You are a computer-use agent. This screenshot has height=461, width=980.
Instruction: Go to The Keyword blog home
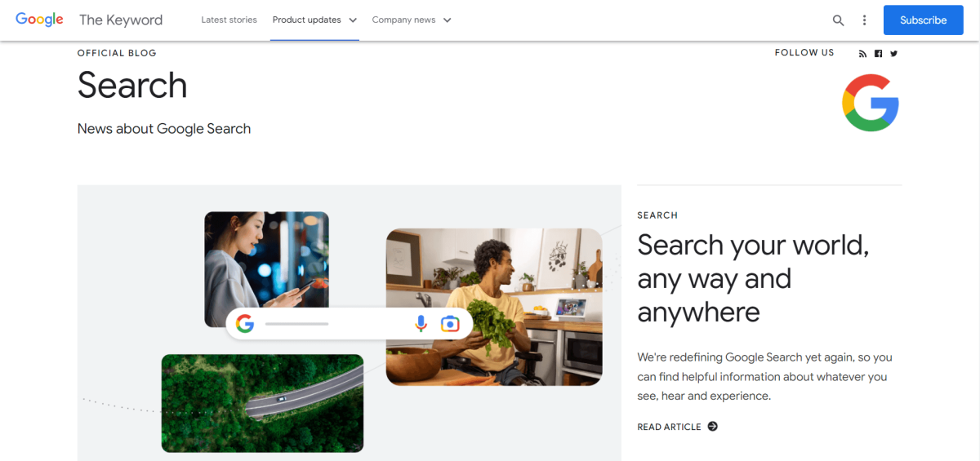coord(121,20)
